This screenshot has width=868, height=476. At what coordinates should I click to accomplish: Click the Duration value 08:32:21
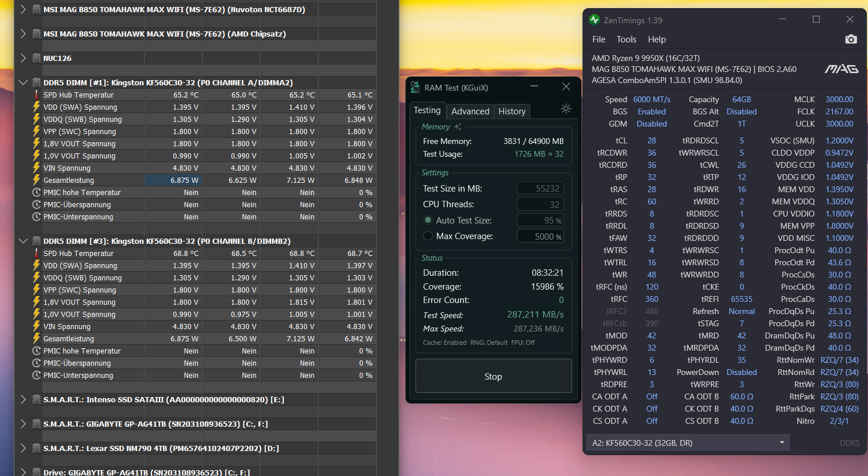[x=547, y=272]
